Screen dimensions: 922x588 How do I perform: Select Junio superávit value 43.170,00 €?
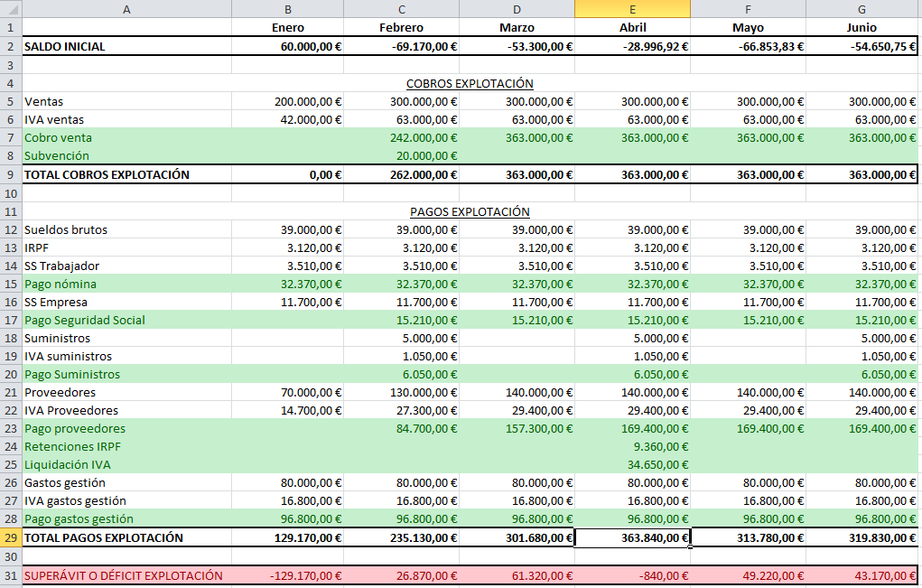tap(861, 575)
